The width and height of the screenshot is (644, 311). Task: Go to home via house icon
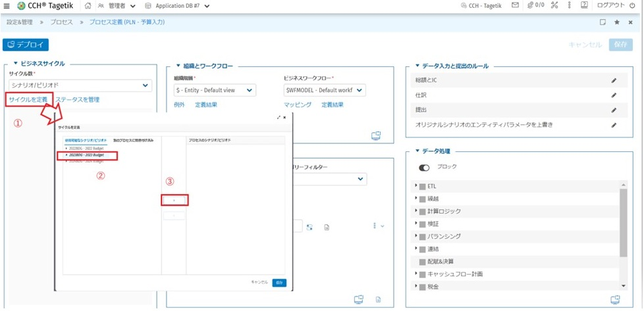88,6
